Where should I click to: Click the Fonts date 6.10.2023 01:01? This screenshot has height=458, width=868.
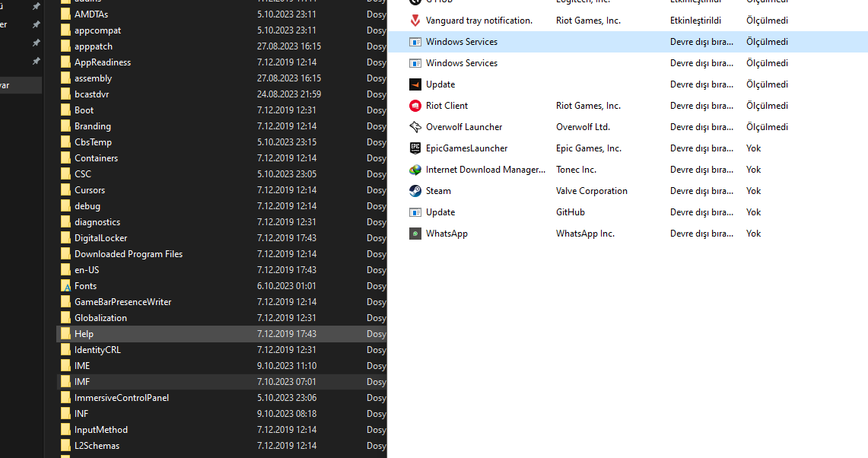(x=286, y=286)
